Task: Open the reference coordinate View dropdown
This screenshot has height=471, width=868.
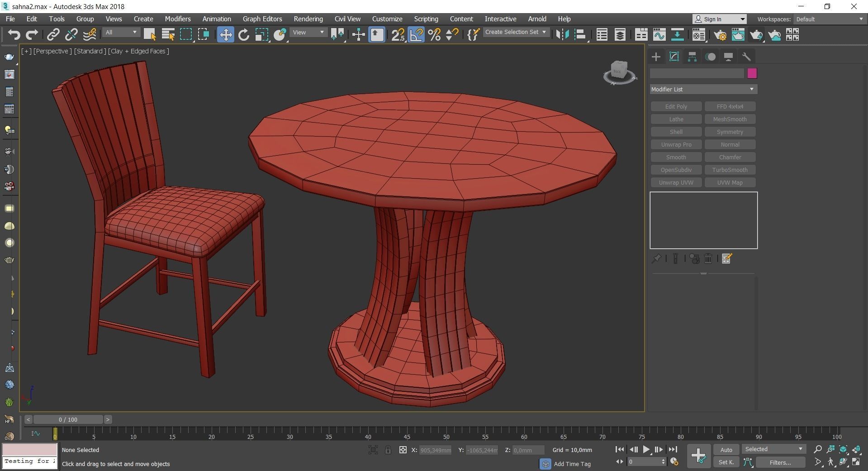Action: pyautogui.click(x=309, y=32)
